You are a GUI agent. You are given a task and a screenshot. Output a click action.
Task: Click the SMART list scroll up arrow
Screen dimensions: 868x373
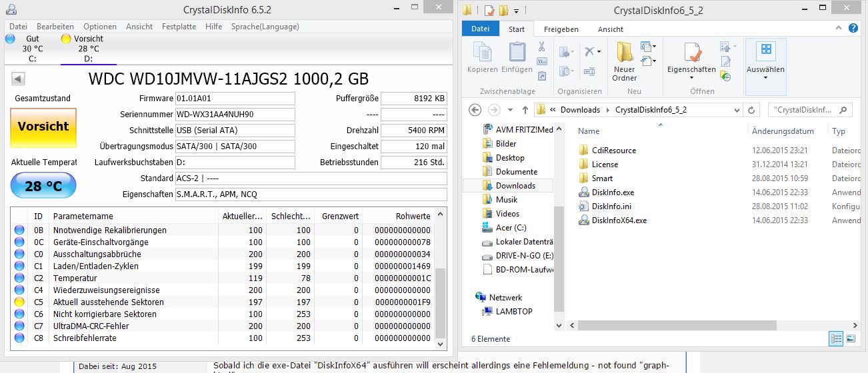(440, 214)
